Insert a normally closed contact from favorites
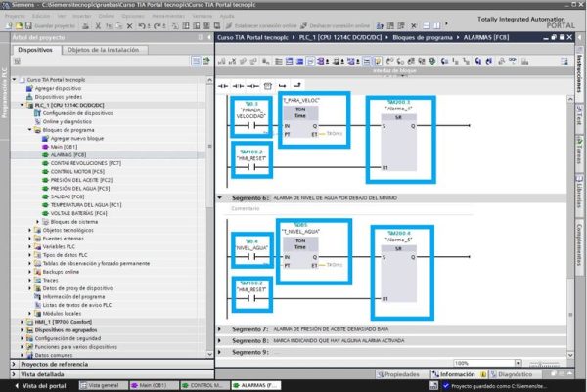587x392 pixels. point(238,86)
